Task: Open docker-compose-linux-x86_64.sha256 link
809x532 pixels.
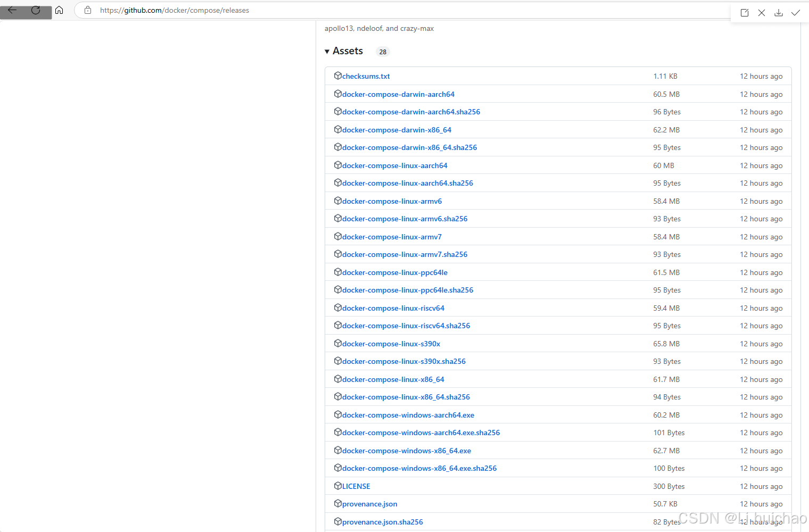Action: pyautogui.click(x=406, y=397)
